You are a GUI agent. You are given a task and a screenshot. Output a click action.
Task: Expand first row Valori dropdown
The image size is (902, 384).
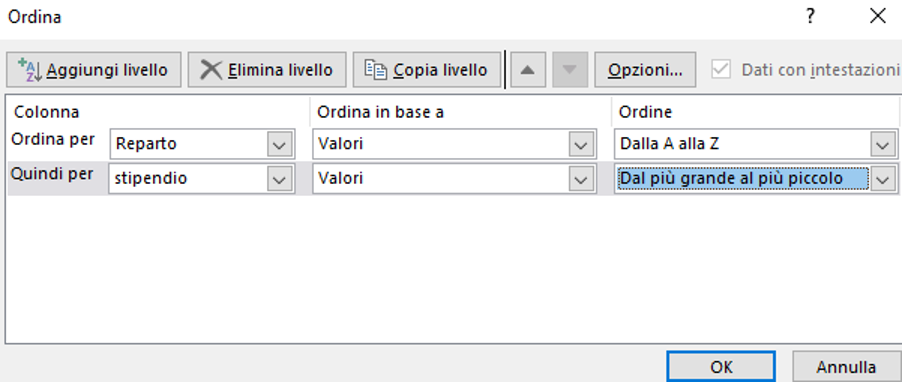[581, 144]
